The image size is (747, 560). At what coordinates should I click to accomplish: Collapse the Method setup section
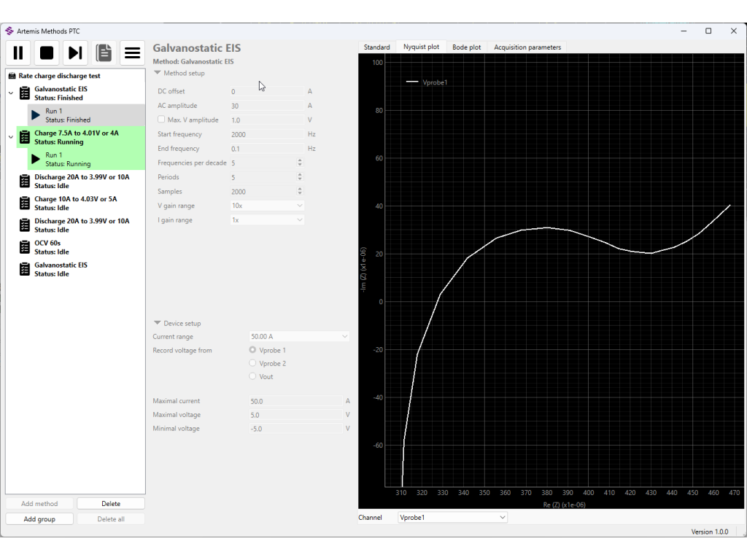coord(158,74)
